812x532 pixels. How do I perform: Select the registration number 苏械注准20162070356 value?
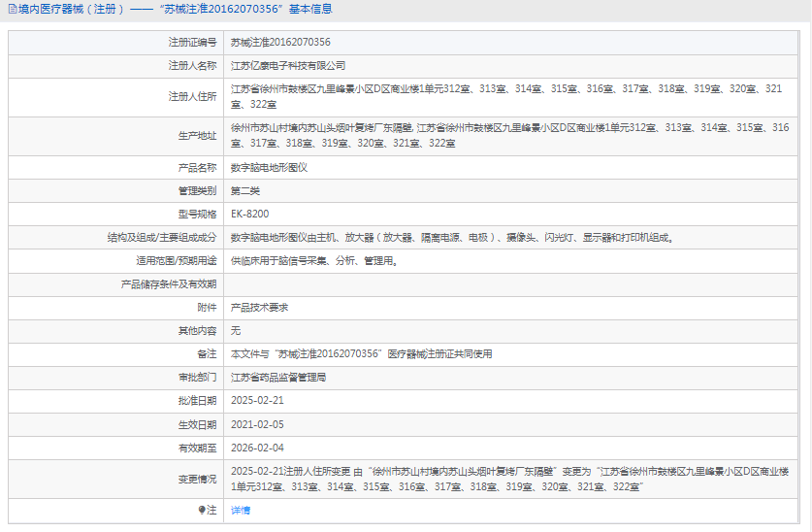tap(280, 42)
